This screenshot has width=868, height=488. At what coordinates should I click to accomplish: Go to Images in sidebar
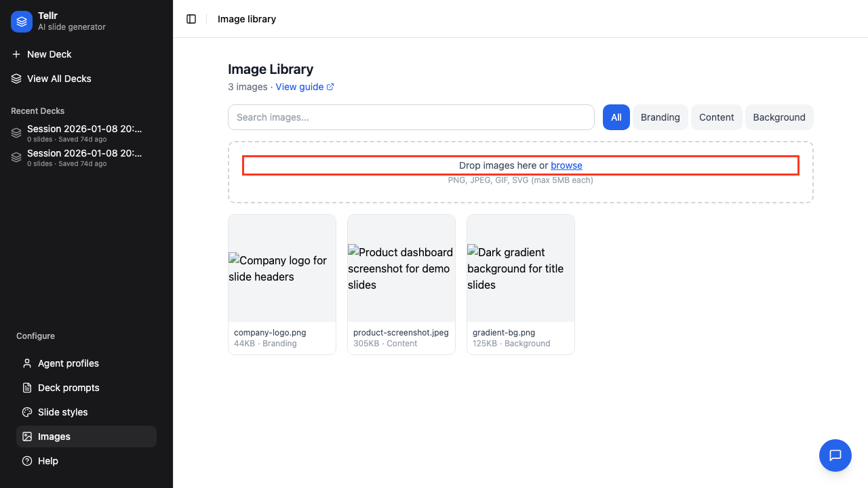pos(54,436)
